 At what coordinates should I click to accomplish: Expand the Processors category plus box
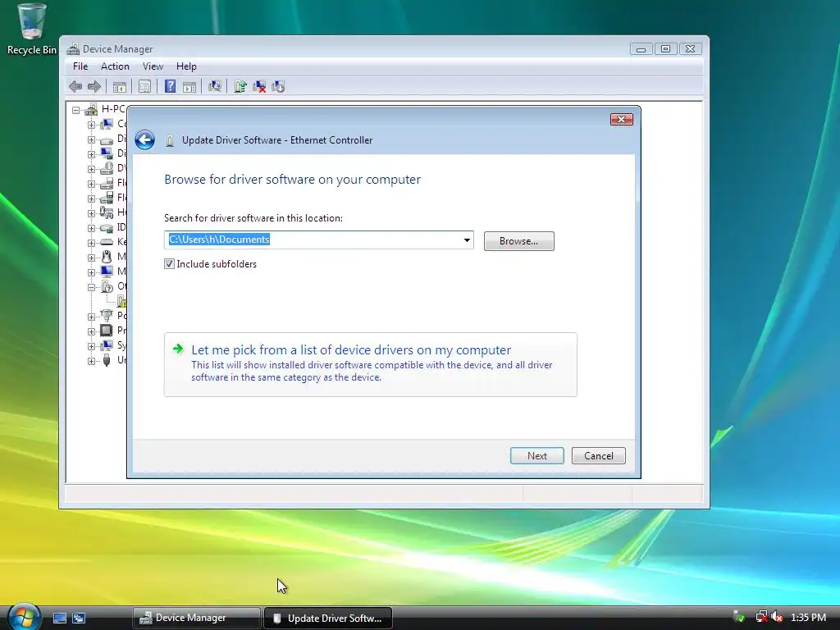[91, 331]
